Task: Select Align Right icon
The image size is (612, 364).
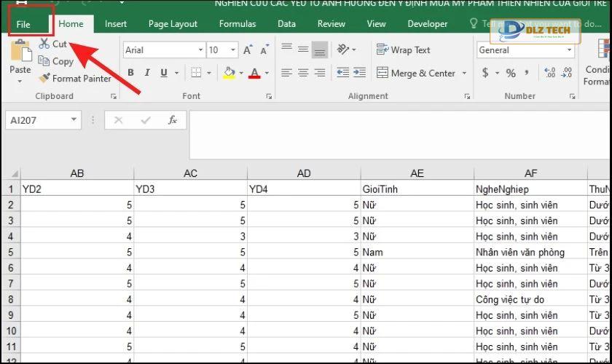Action: 320,73
